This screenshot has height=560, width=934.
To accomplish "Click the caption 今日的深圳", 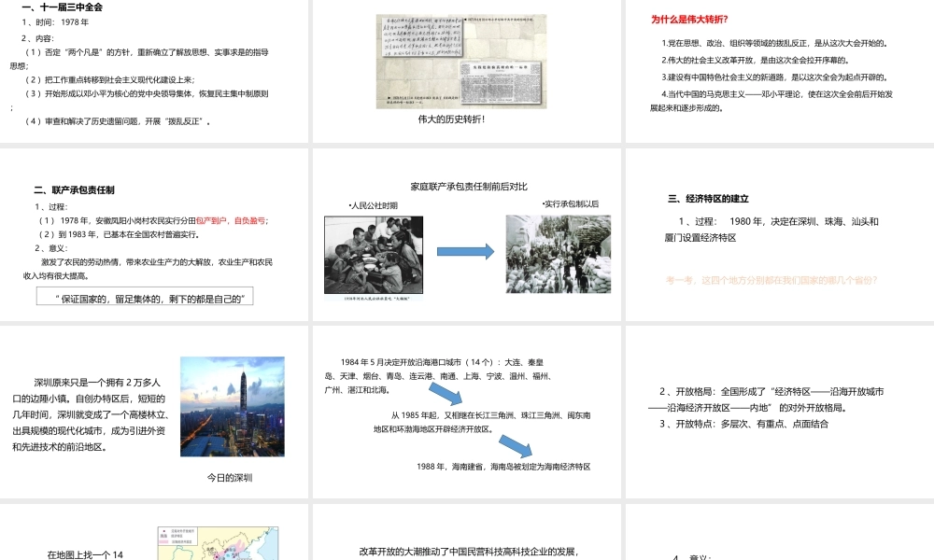I will point(230,477).
